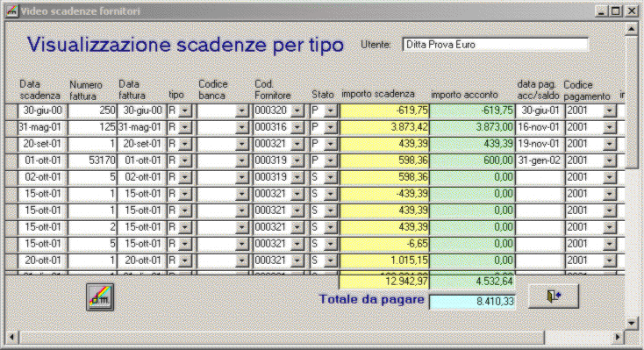Expand supplier code 000316 dropdown
The image size is (644, 350).
[297, 128]
